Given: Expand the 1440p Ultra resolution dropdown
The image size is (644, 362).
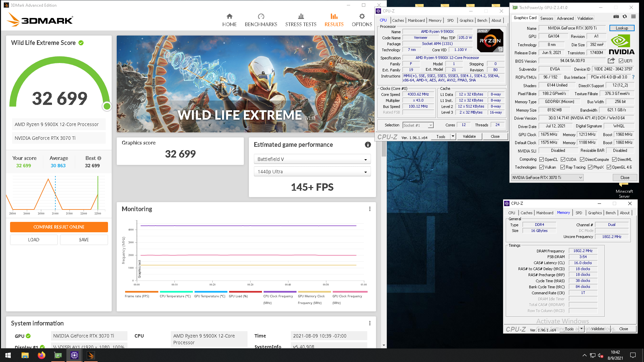Looking at the screenshot, I should 312,172.
